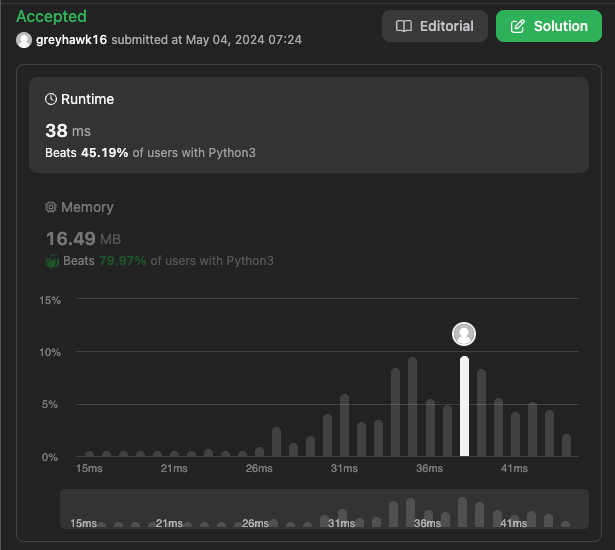The width and height of the screenshot is (615, 550).
Task: Click the 31ms label on main chart axis
Action: point(344,468)
